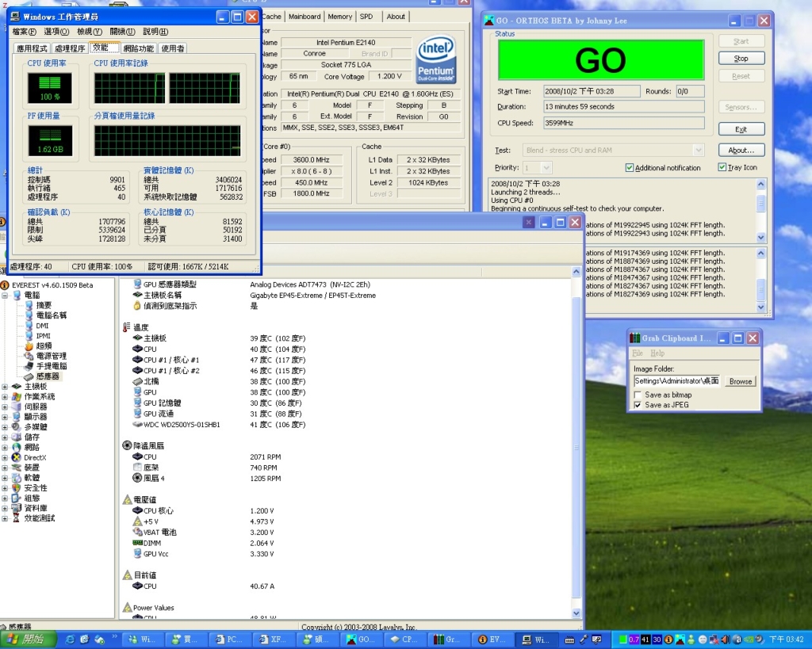Screen dimensions: 812x649
Task: Click the Security (安全性) shield icon
Action: pos(17,487)
